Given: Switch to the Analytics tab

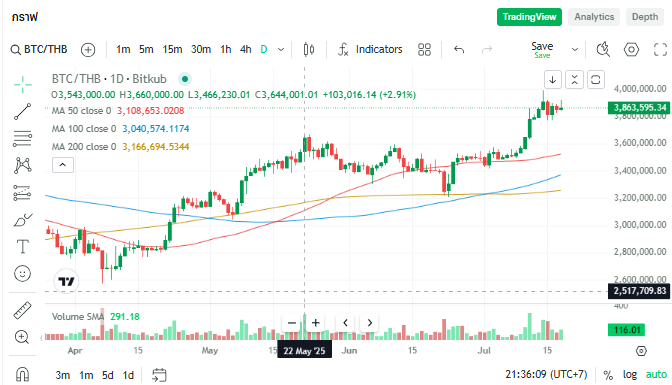Looking at the screenshot, I should coord(594,17).
